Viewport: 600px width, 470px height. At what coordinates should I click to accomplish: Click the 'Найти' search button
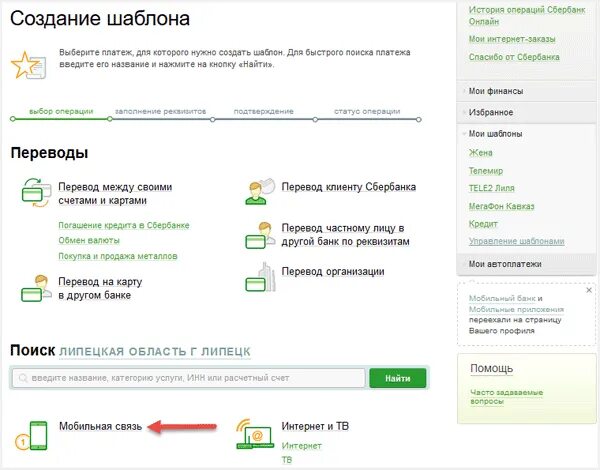coord(398,378)
